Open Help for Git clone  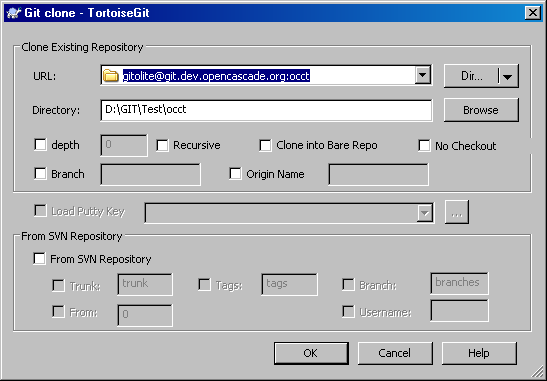479,353
